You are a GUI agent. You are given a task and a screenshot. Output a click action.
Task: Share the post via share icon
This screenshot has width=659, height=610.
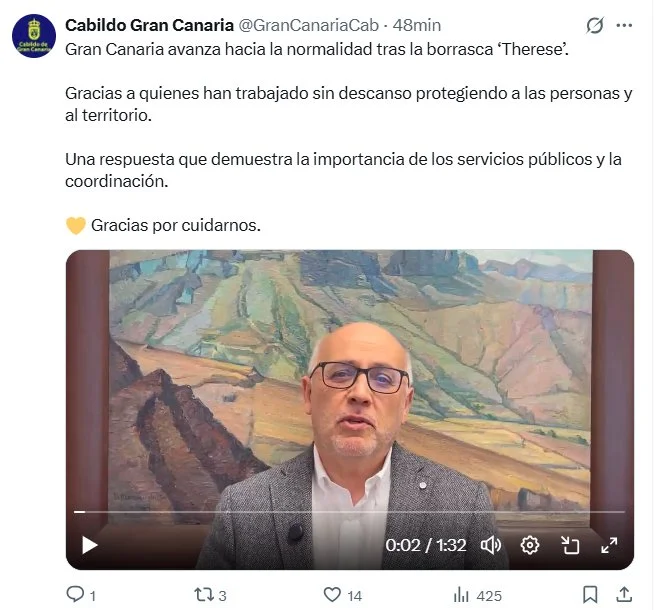pos(624,595)
